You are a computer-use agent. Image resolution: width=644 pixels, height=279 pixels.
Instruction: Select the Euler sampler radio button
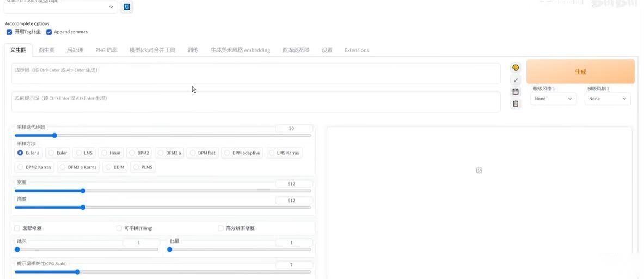[x=58, y=153]
